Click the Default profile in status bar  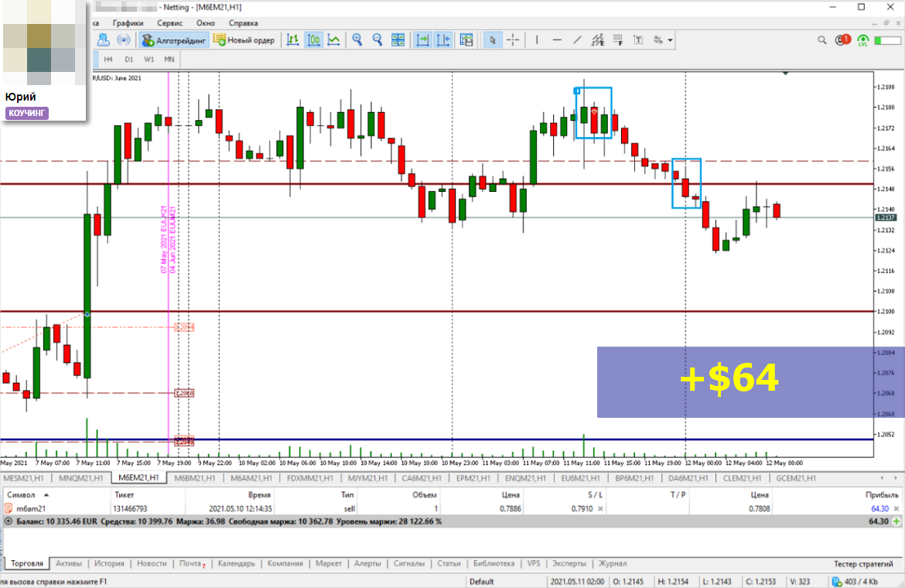481,581
